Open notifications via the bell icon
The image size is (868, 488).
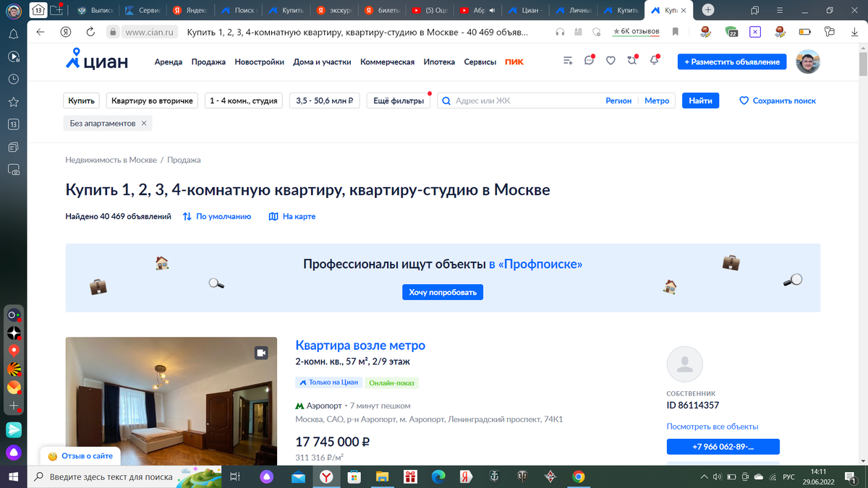tap(655, 61)
